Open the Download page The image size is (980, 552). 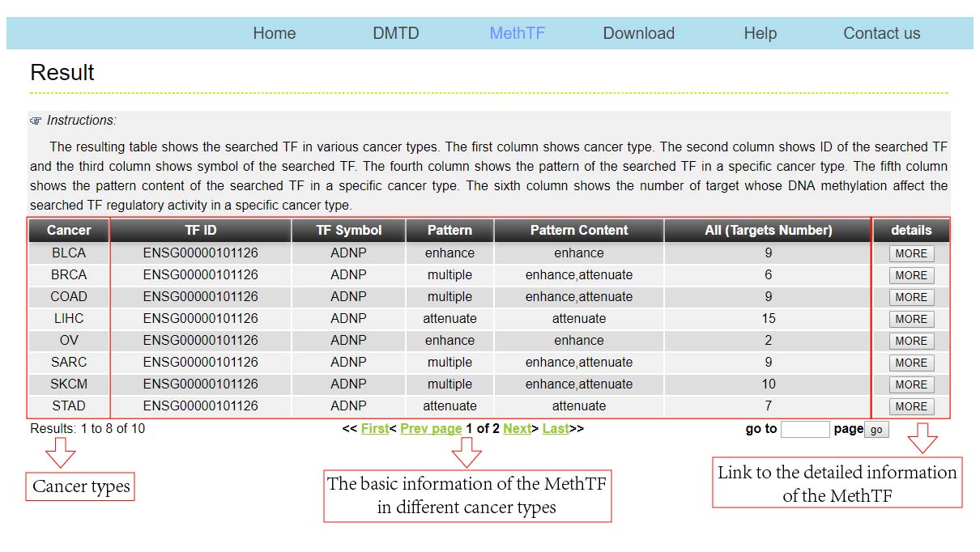(x=638, y=33)
